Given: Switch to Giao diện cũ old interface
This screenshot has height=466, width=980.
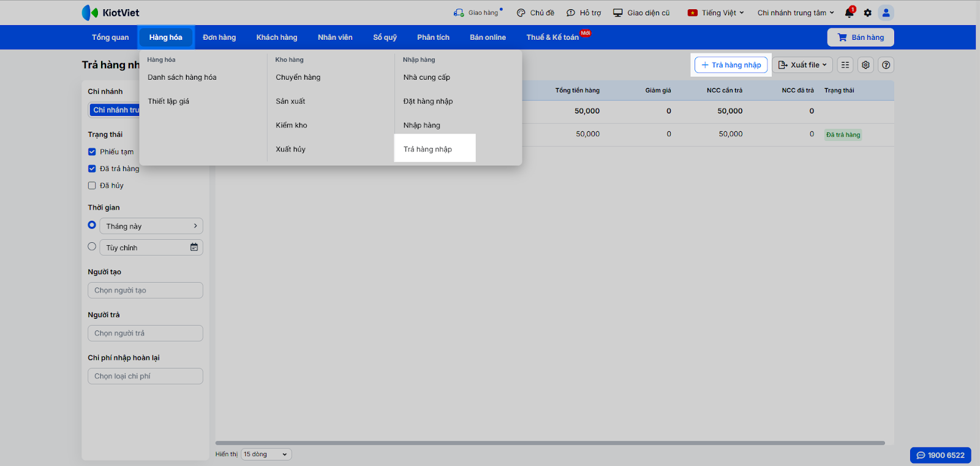Looking at the screenshot, I should [641, 13].
